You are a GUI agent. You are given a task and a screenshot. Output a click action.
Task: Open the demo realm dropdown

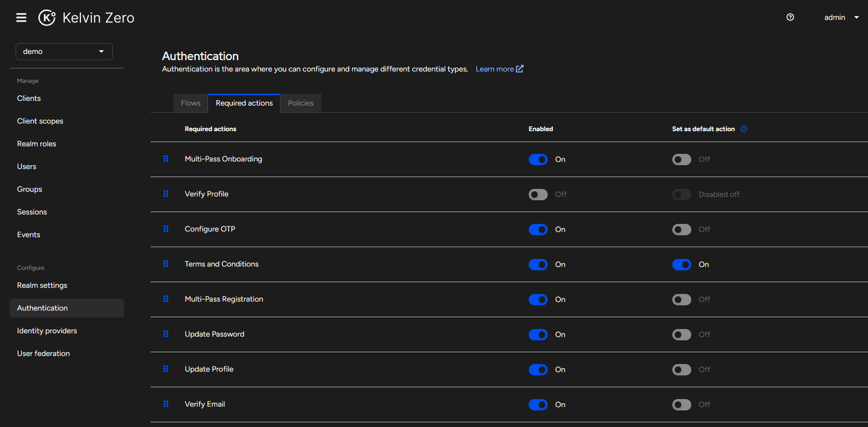pos(64,52)
